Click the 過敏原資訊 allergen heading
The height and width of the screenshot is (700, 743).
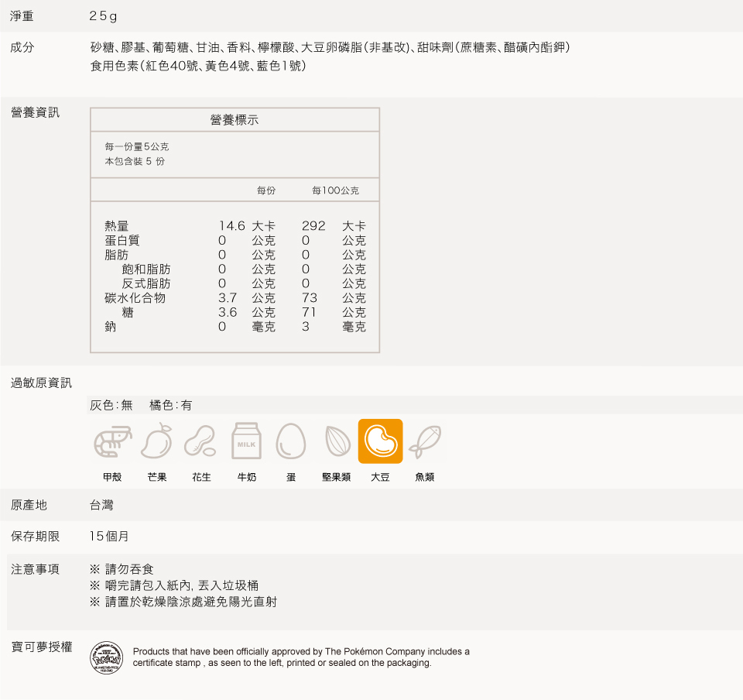(x=41, y=383)
